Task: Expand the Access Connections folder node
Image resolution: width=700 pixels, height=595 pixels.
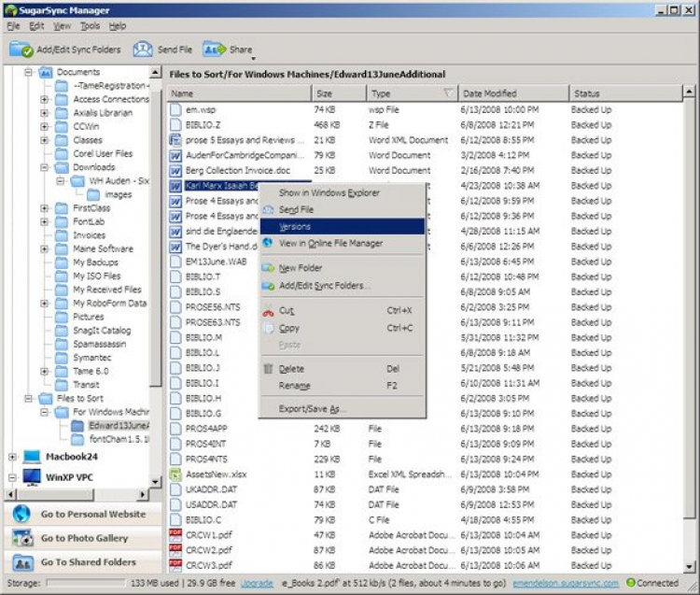Action: pyautogui.click(x=44, y=99)
